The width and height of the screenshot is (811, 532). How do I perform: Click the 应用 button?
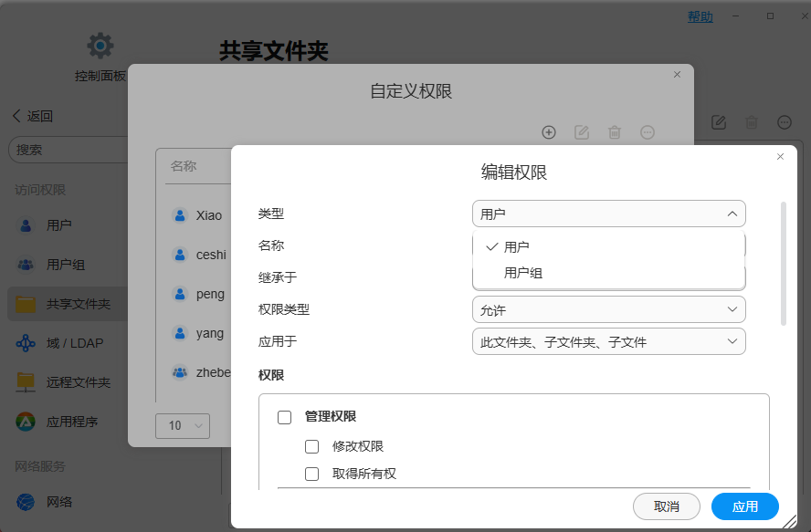pos(744,506)
